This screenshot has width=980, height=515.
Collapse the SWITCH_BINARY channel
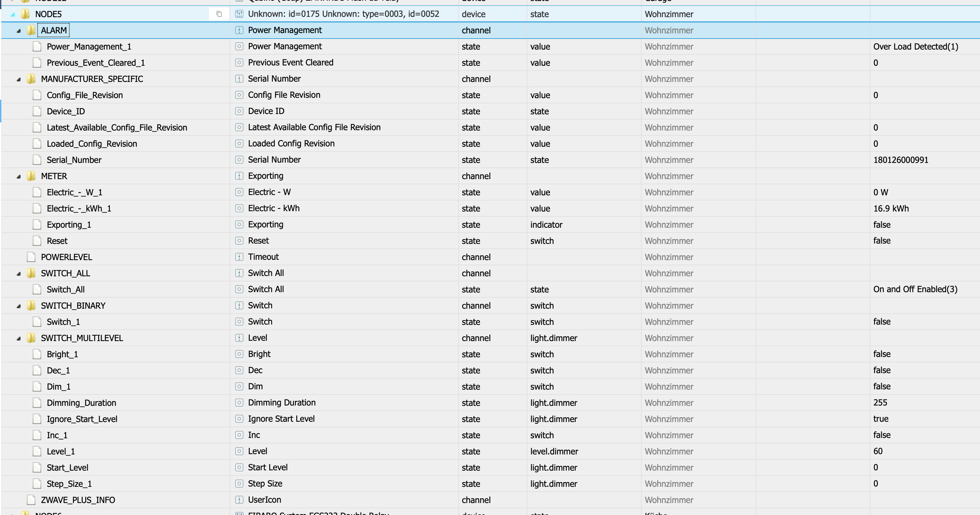click(19, 306)
